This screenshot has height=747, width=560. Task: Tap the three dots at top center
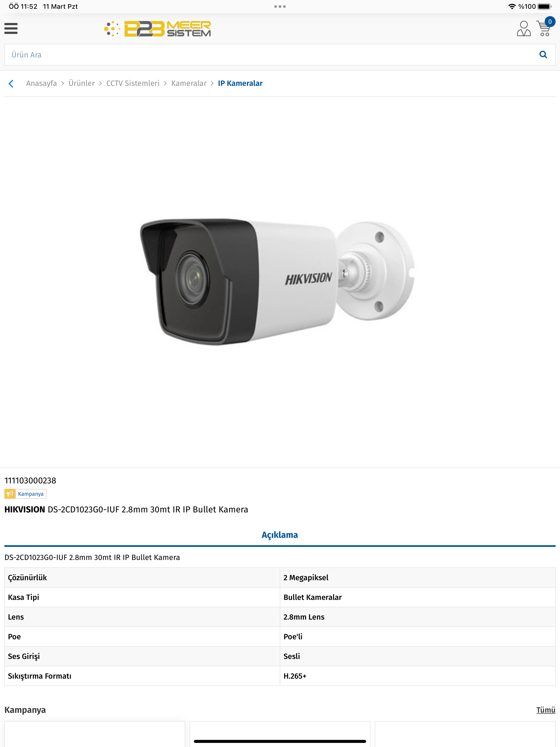(x=280, y=6)
